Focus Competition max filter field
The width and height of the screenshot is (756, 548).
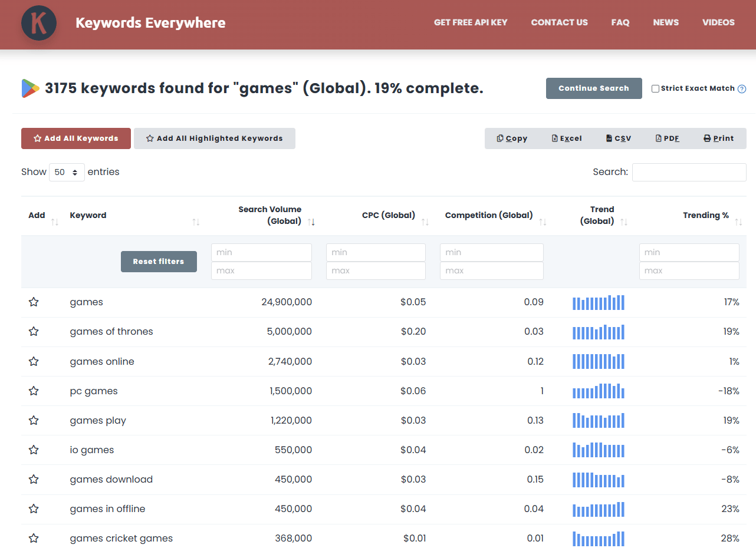492,270
